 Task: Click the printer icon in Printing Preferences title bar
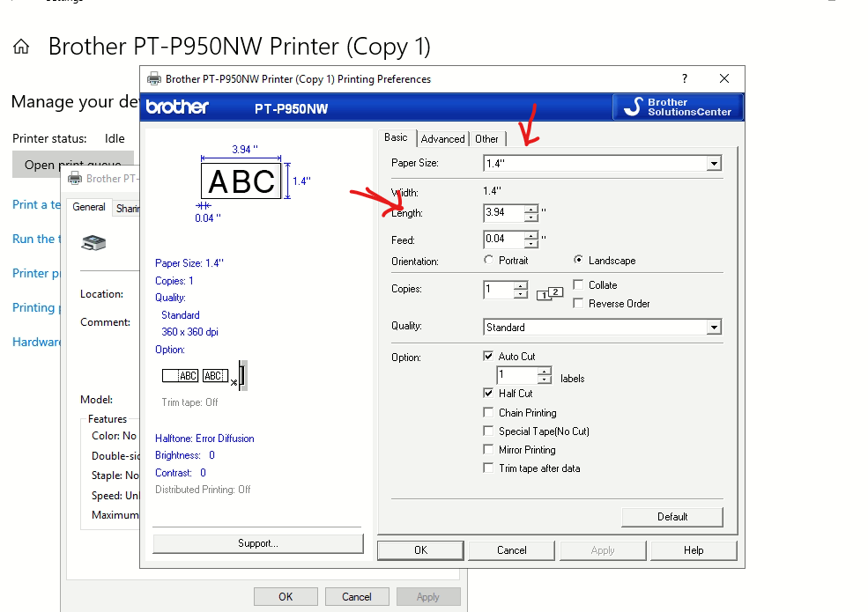154,78
